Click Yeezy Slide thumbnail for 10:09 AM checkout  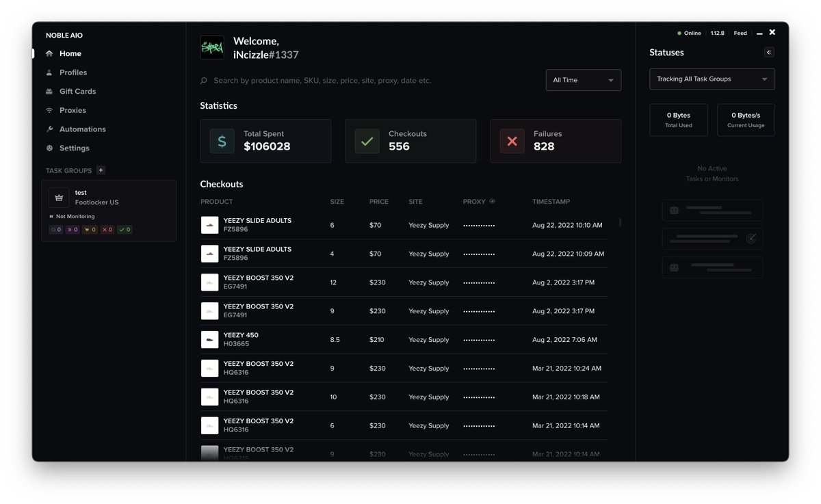tap(210, 254)
